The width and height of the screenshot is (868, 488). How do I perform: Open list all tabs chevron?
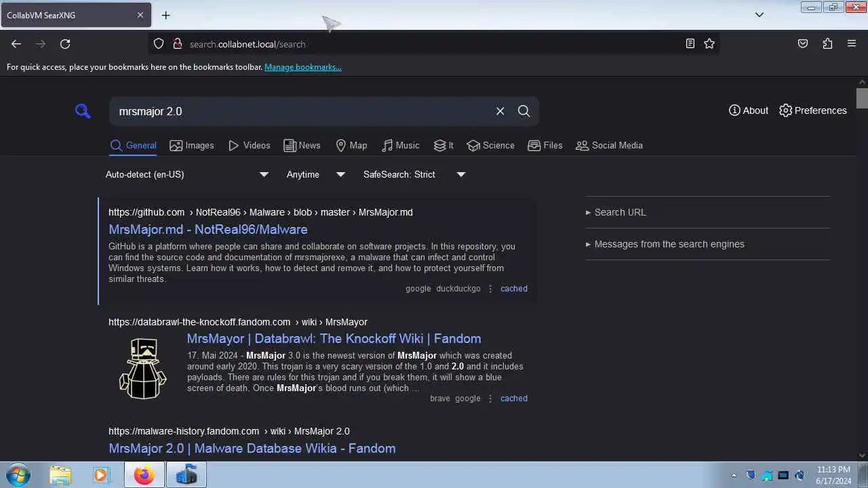(759, 15)
